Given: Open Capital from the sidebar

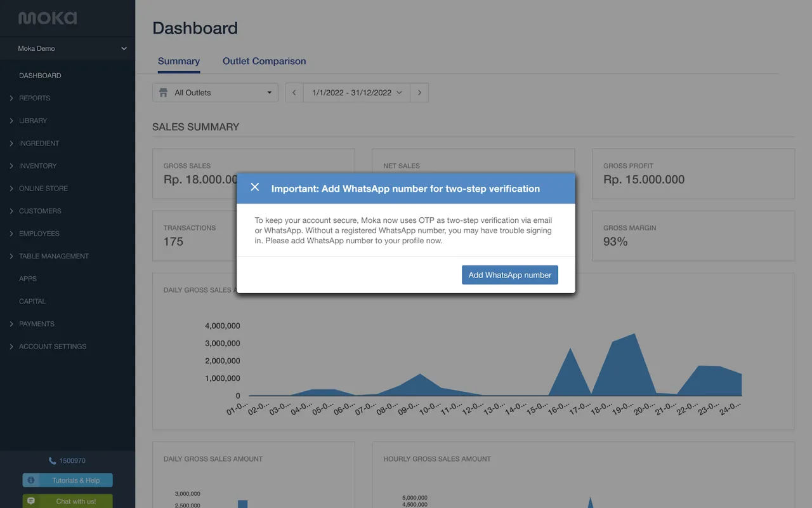Looking at the screenshot, I should pyautogui.click(x=32, y=302).
